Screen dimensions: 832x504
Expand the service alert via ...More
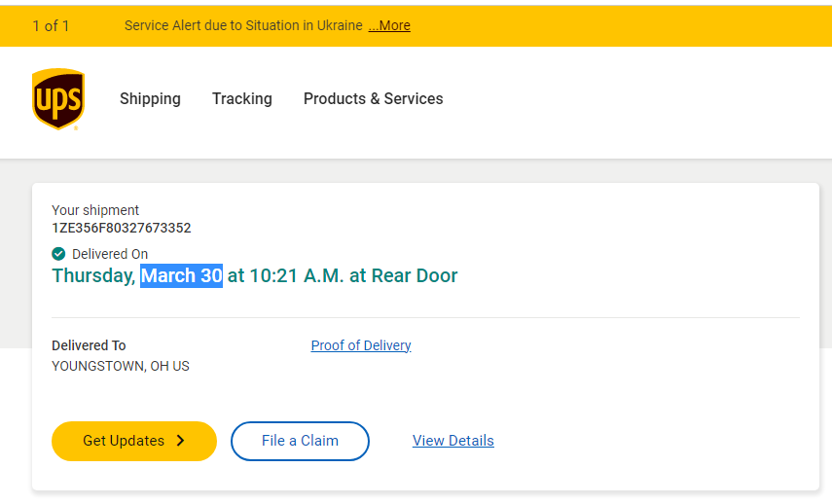[x=389, y=25]
